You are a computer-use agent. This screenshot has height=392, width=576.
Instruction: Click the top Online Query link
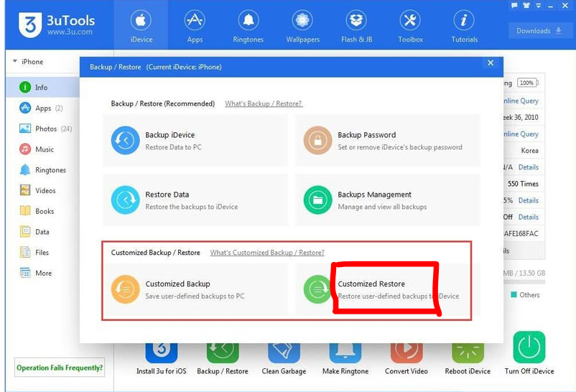[x=521, y=101]
